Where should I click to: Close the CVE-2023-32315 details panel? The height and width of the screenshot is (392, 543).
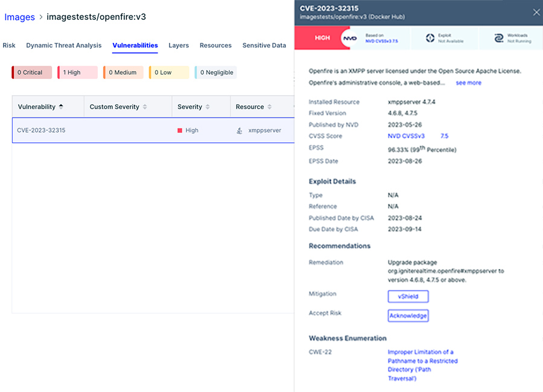point(536,13)
